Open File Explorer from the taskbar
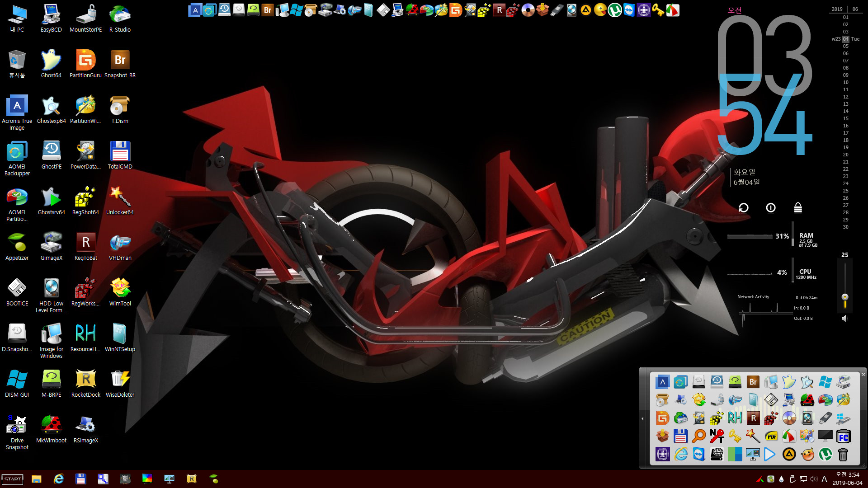This screenshot has width=868, height=488. click(x=37, y=479)
